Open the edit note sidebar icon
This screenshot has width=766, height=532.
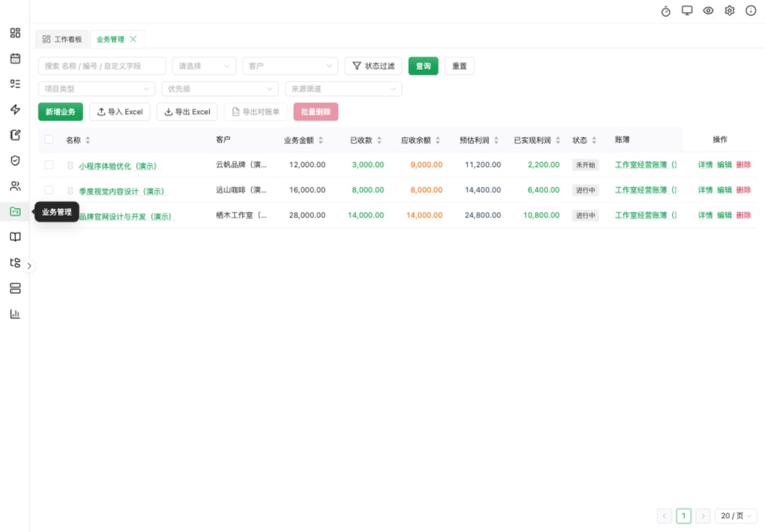click(x=15, y=135)
